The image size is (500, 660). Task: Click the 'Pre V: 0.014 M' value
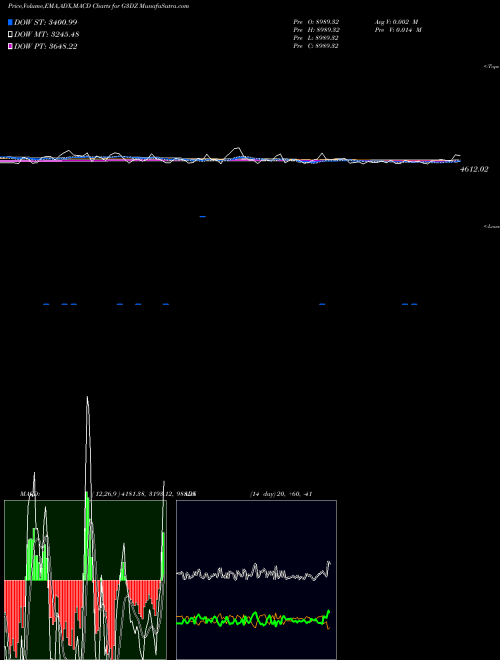[x=399, y=30]
